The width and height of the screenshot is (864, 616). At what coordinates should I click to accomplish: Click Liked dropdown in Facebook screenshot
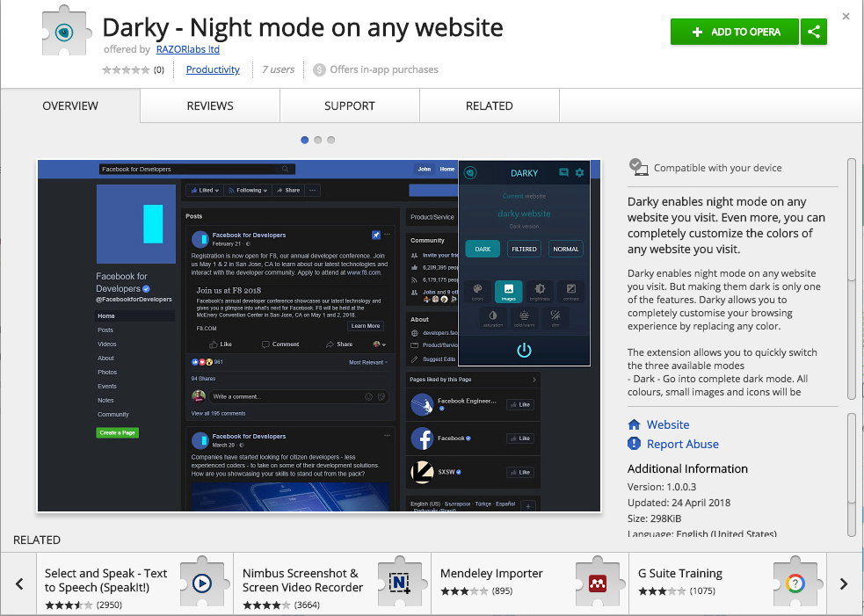205,190
